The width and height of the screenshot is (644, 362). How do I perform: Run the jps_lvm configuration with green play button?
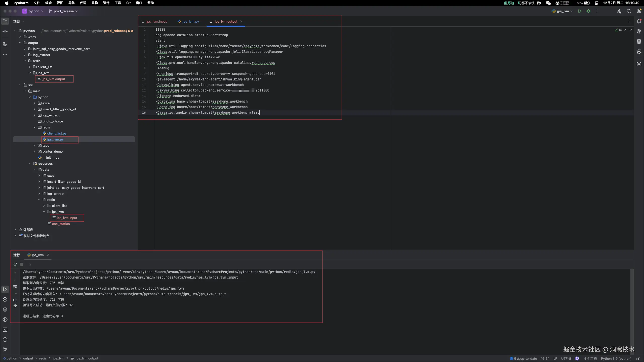[x=580, y=11]
